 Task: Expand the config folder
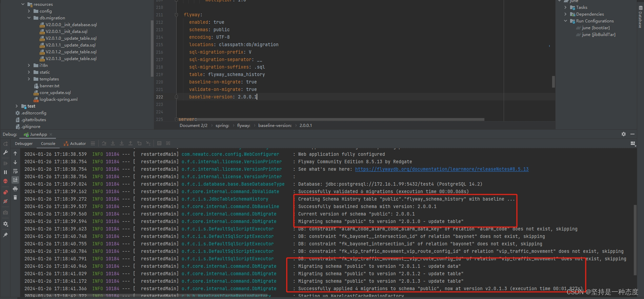point(29,11)
